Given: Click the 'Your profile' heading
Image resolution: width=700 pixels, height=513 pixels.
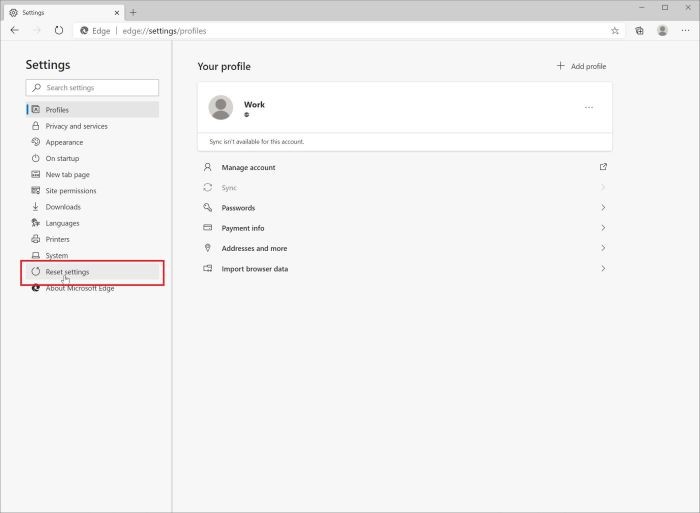Looking at the screenshot, I should (x=224, y=67).
